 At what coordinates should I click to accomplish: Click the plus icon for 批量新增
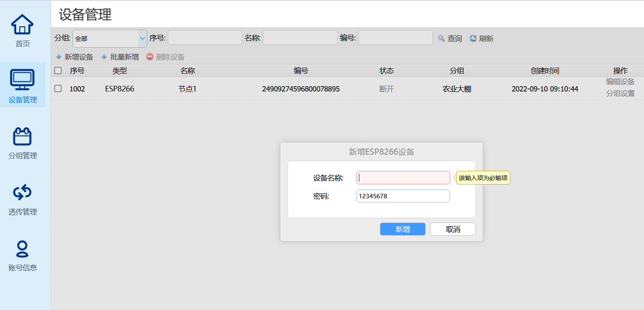[x=104, y=57]
